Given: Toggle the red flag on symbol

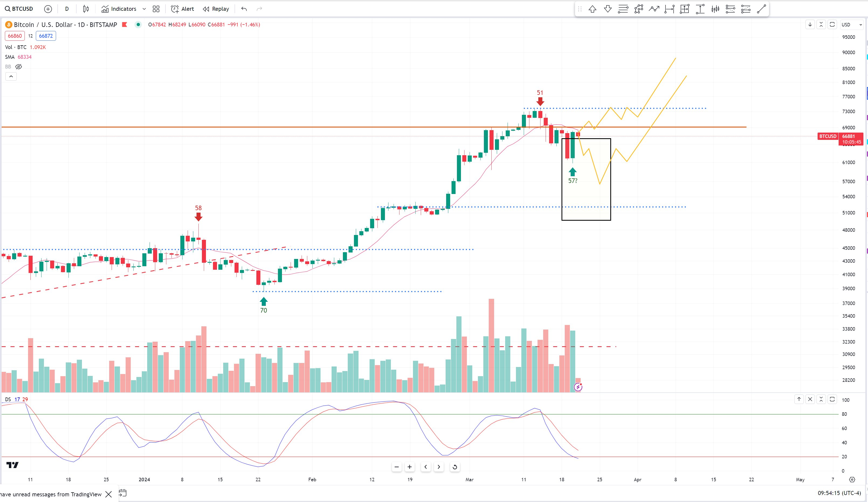Looking at the screenshot, I should tap(125, 25).
